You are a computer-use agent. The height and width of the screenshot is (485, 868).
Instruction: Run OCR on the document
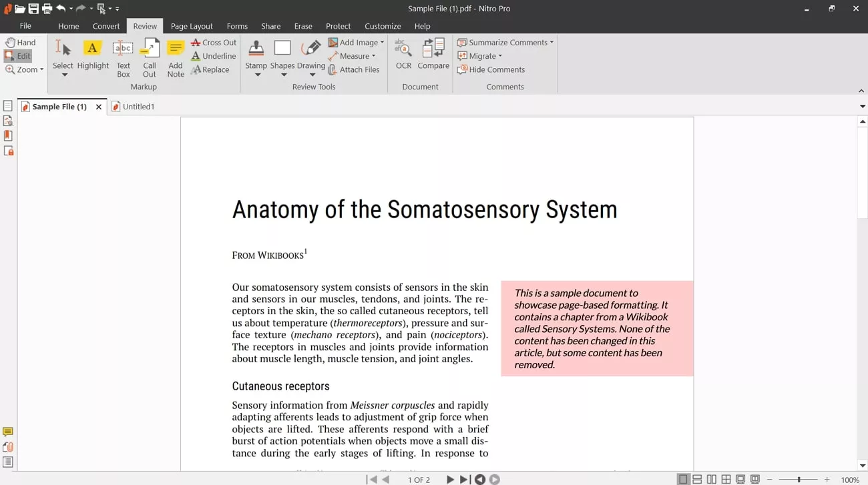[403, 55]
